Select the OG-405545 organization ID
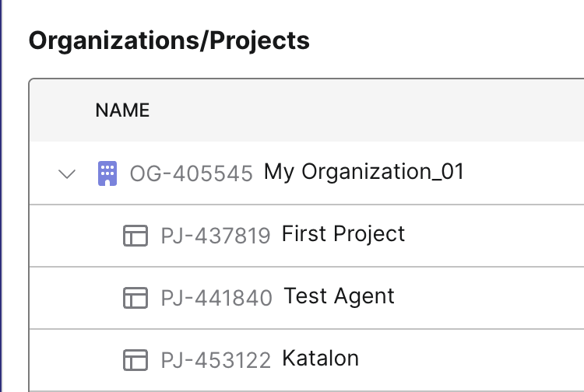Screen dimensions: 584x392 (x=192, y=173)
